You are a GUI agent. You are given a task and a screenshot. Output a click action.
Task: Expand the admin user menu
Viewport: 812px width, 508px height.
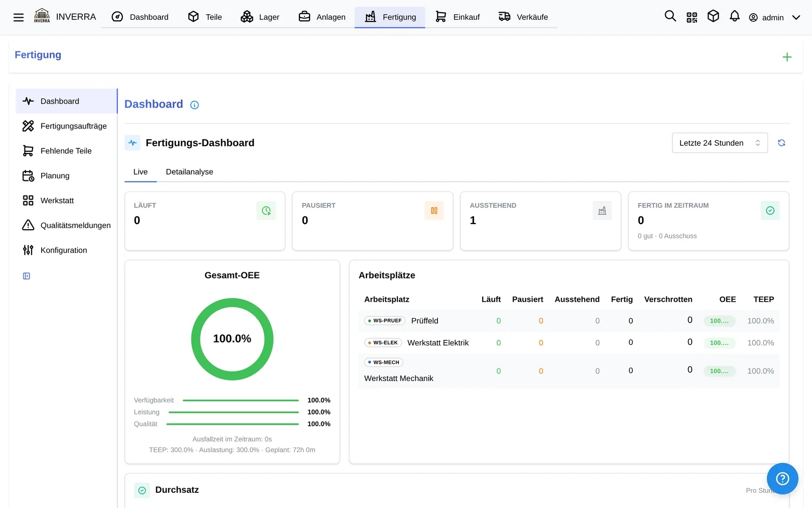[774, 17]
